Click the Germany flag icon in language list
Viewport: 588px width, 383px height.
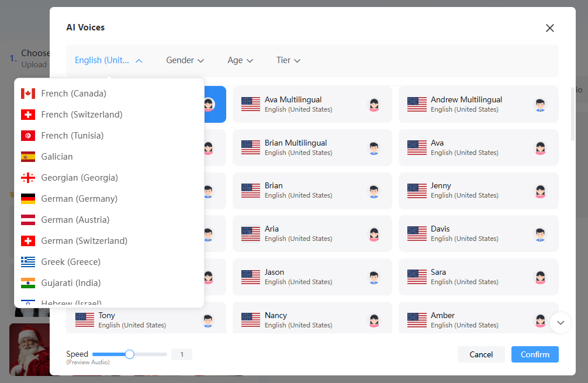(28, 199)
